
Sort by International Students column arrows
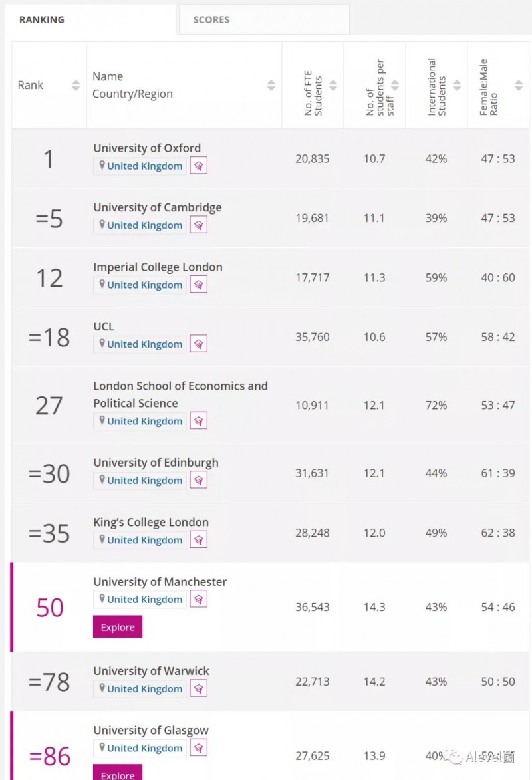click(457, 85)
